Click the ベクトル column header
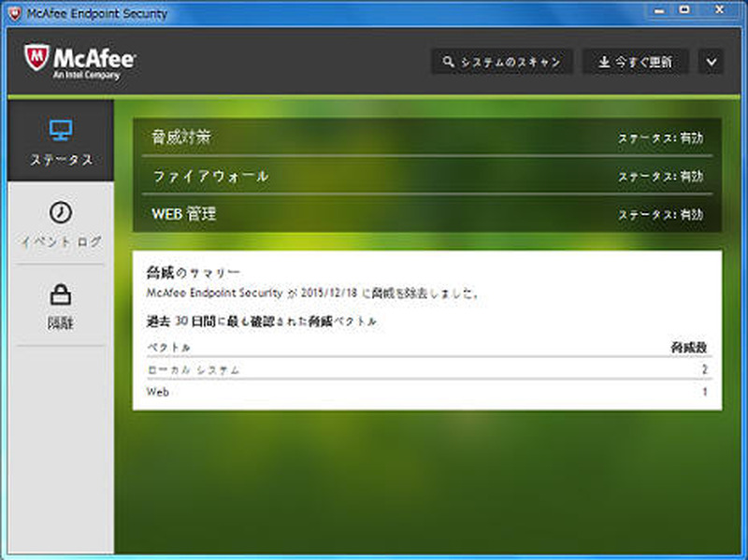 coord(169,347)
